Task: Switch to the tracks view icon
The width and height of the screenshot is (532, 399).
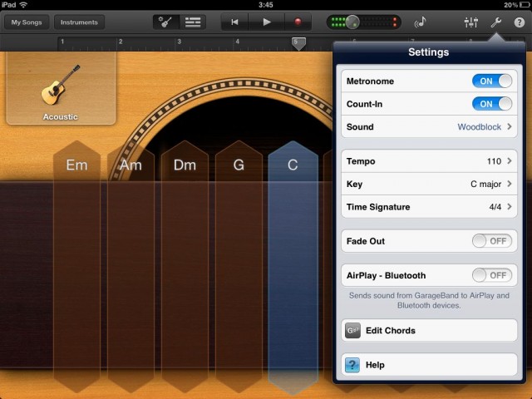Action: click(194, 22)
